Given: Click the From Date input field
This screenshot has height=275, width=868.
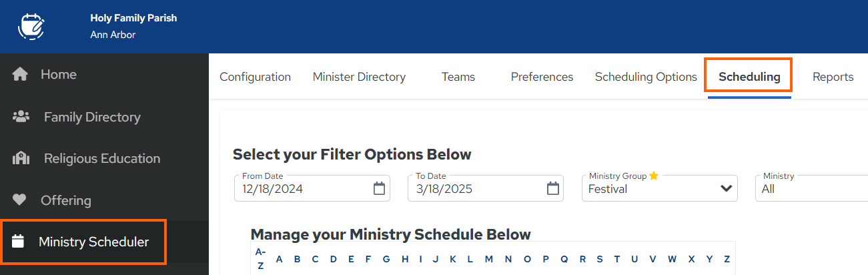Looking at the screenshot, I should [312, 188].
